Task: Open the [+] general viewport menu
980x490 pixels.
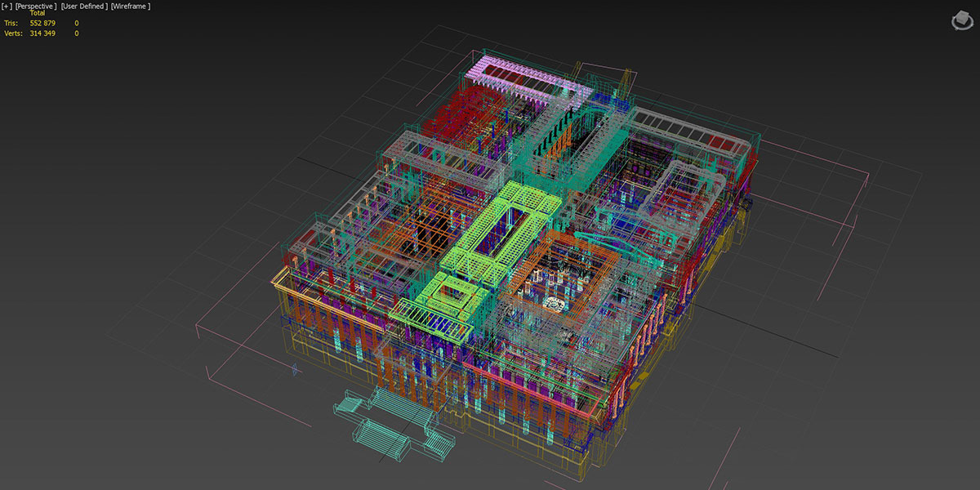Action: [x=7, y=7]
